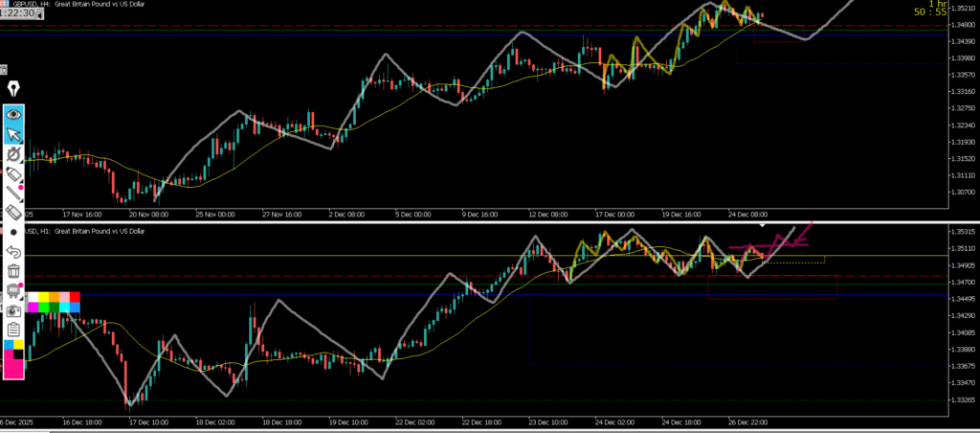The image size is (980, 433).
Task: Delete all drawings with trash icon
Action: 13,271
